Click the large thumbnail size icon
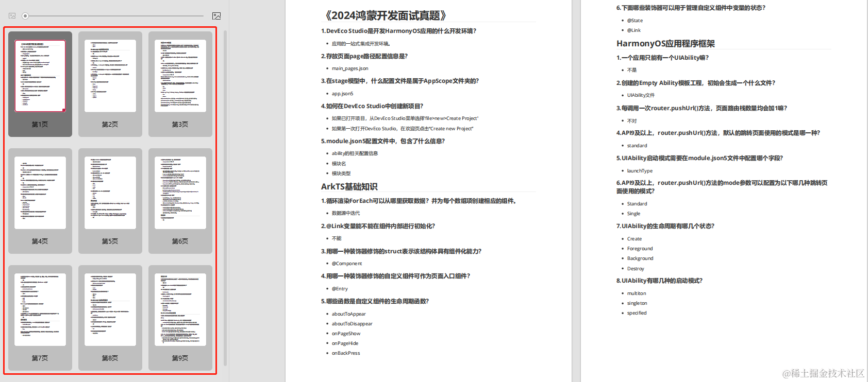Viewport: 868px width, 382px height. pos(216,16)
